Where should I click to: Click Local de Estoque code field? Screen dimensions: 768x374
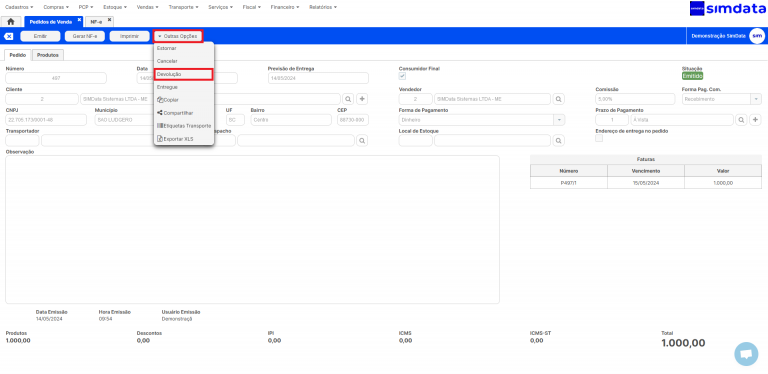point(415,141)
